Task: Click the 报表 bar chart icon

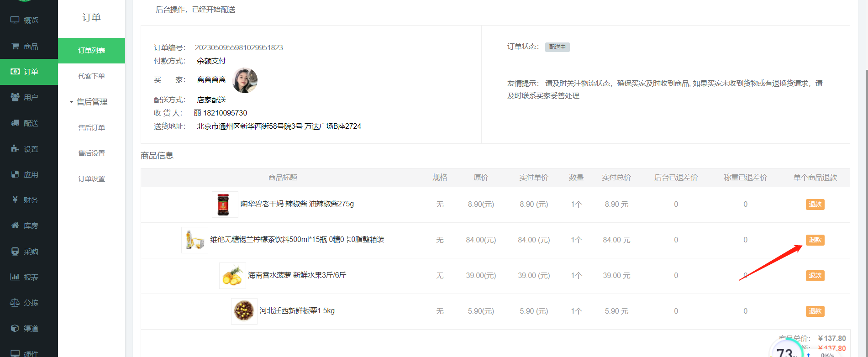Action: click(15, 277)
